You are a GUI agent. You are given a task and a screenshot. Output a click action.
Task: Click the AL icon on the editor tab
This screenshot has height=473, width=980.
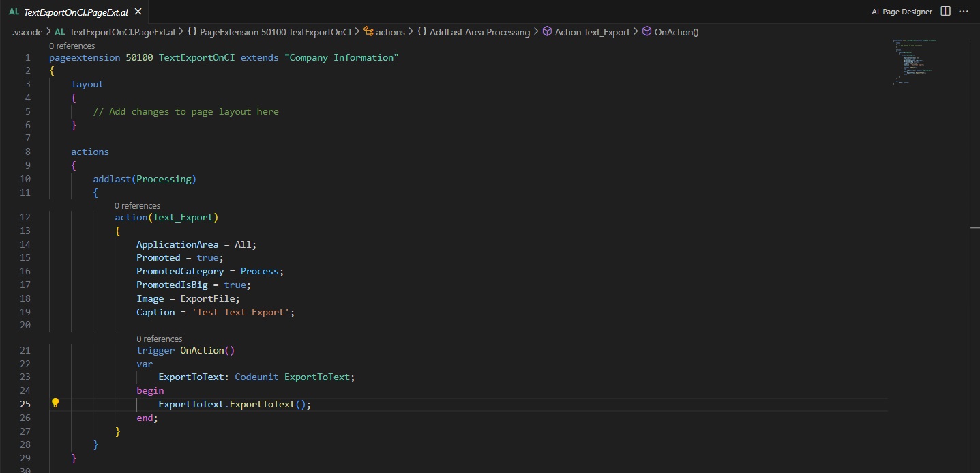click(x=14, y=12)
